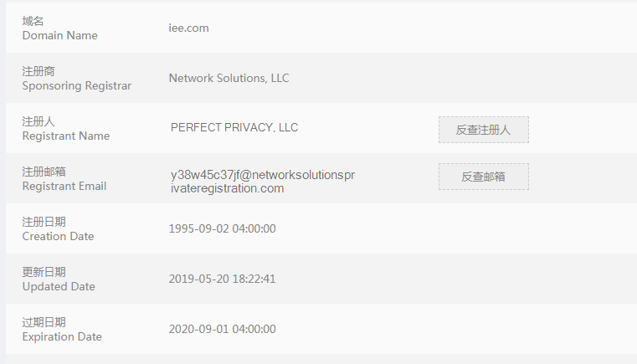Click the English "Domain Name" label
This screenshot has width=637, height=364.
pyautogui.click(x=59, y=36)
